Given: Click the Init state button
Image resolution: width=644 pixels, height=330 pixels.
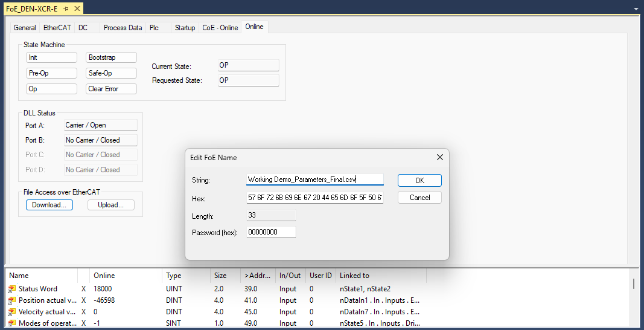Looking at the screenshot, I should point(51,57).
